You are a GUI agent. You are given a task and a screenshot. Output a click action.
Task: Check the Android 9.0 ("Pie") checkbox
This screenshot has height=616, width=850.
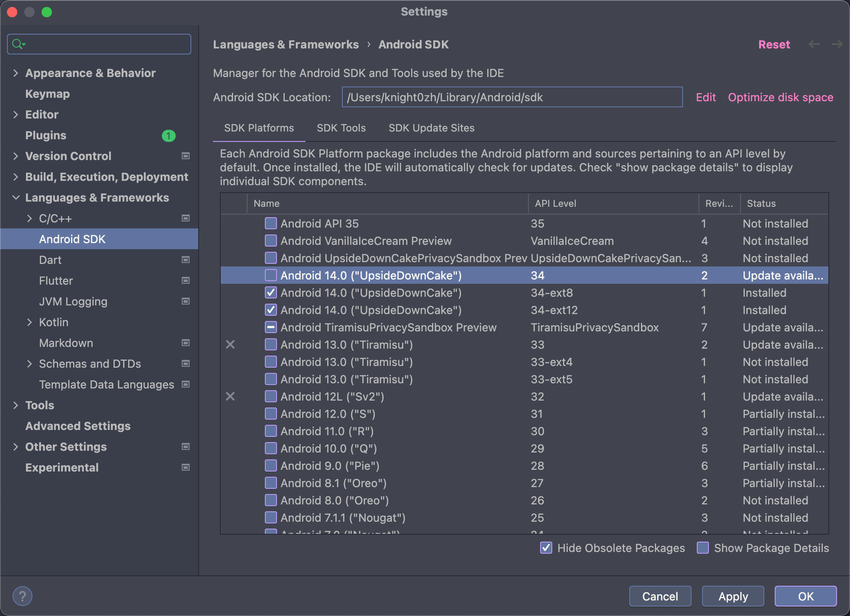(271, 465)
